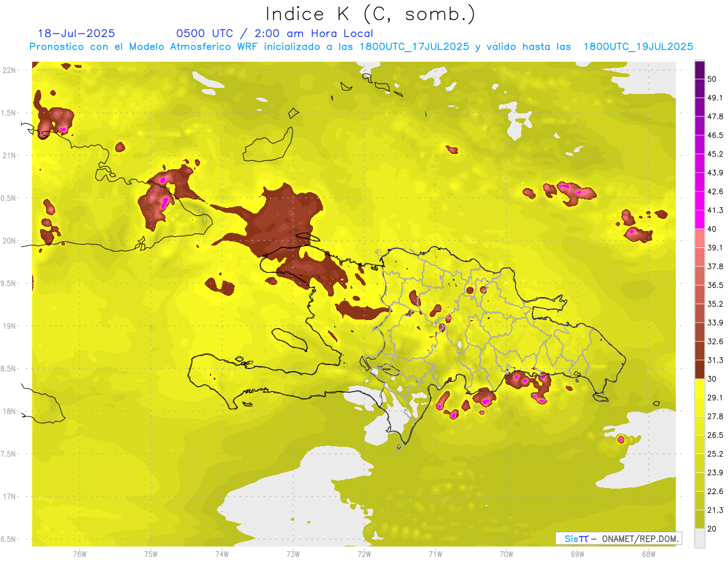Viewport: 728px width, 562px height.
Task: Click the '49.1' color bar value
Action: pos(715,98)
